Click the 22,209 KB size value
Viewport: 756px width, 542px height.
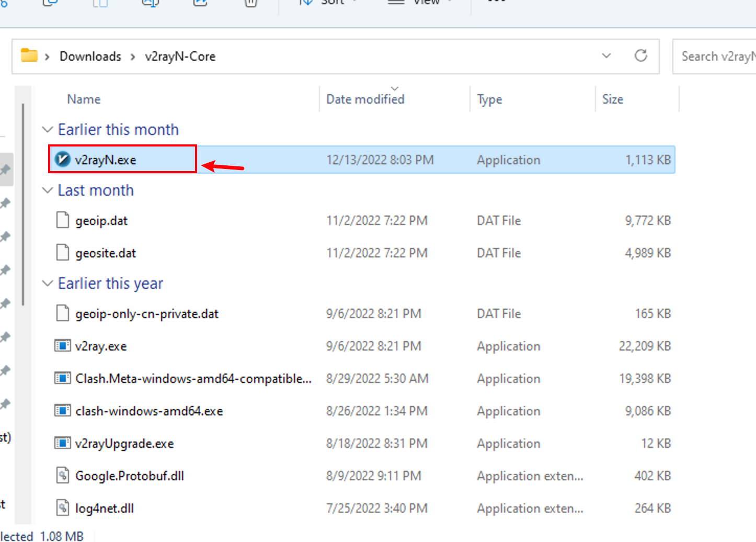click(645, 346)
